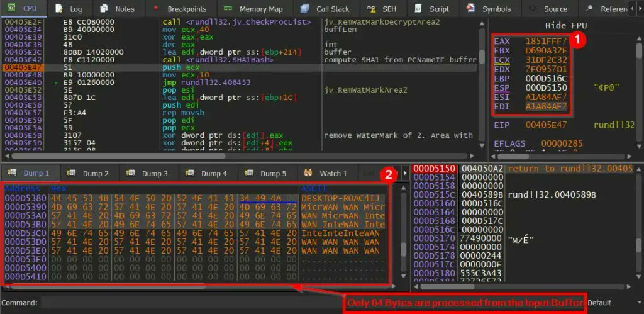Image resolution: width=644 pixels, height=314 pixels.
Task: Click the Hex column header in dump
Action: click(58, 189)
